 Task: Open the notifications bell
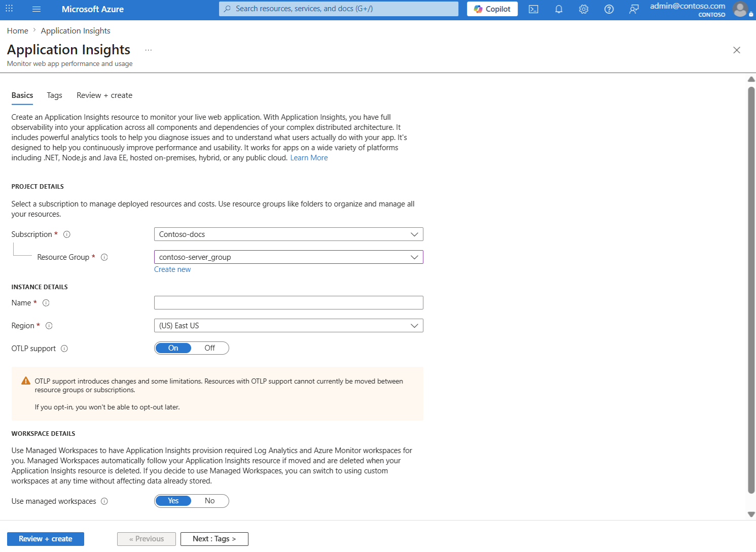point(559,9)
